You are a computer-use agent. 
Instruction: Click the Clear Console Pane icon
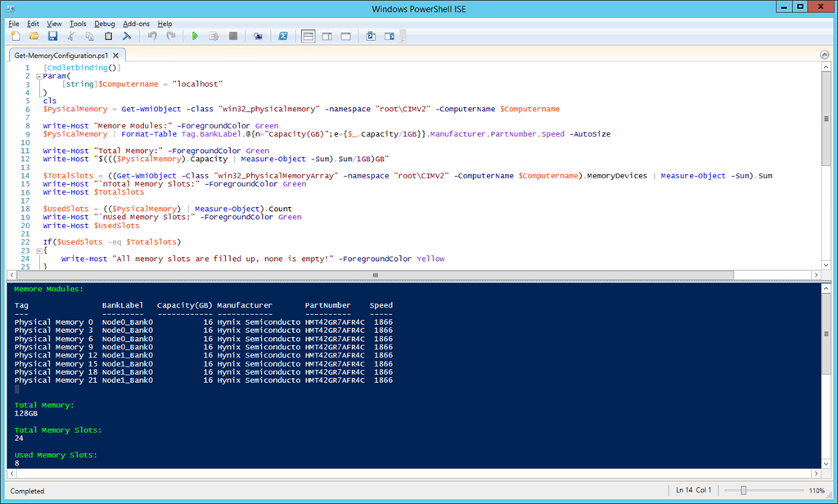127,36
